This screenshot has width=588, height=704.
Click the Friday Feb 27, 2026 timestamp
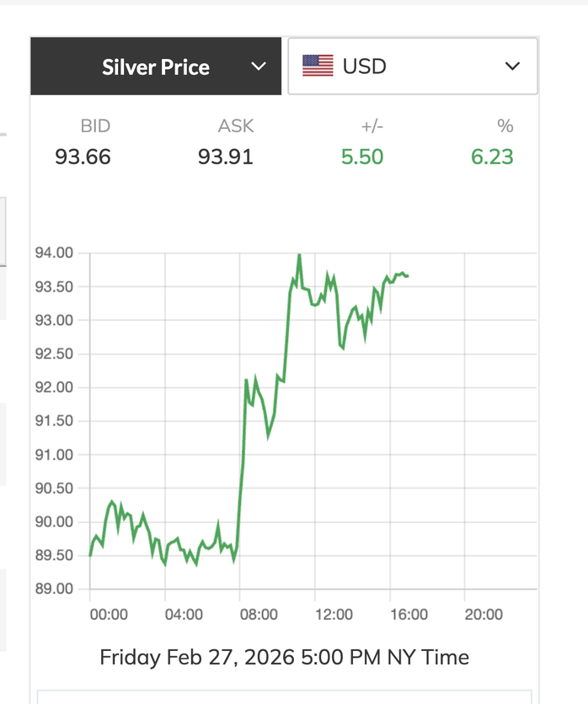click(x=284, y=657)
